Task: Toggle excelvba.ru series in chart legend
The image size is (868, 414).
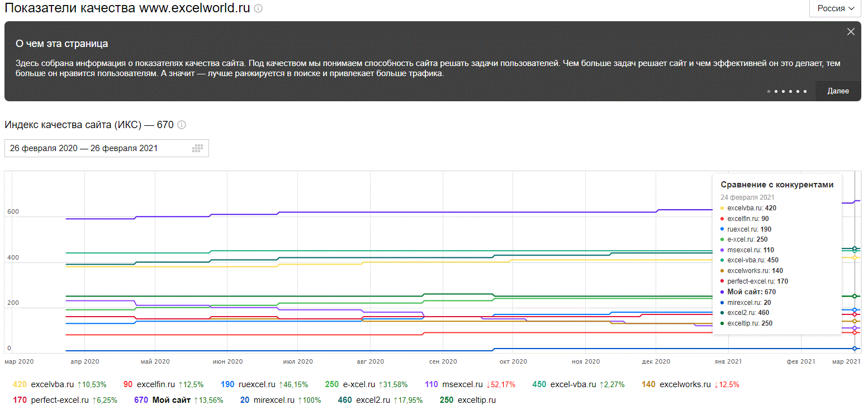Action: click(59, 384)
